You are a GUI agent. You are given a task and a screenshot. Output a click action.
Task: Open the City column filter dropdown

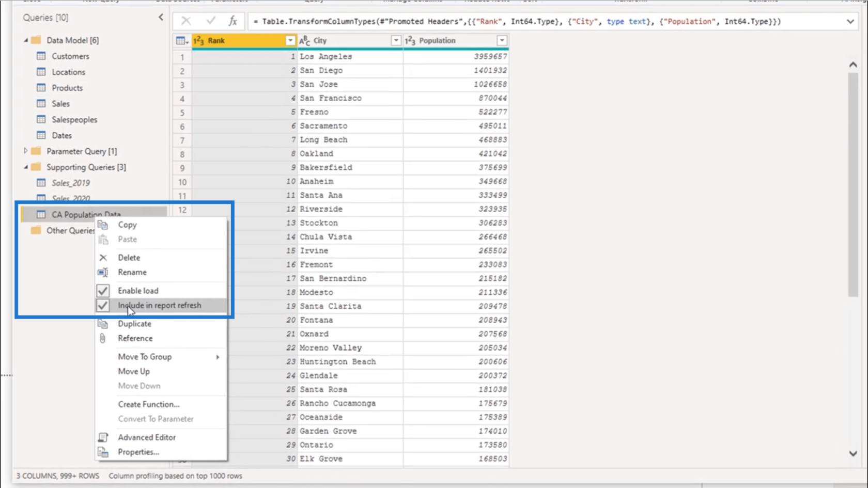[396, 41]
